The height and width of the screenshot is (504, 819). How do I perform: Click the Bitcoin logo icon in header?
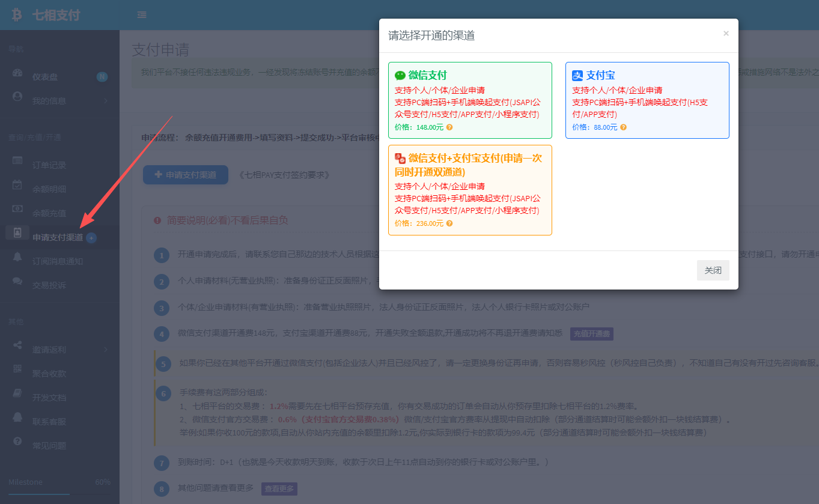coord(17,15)
